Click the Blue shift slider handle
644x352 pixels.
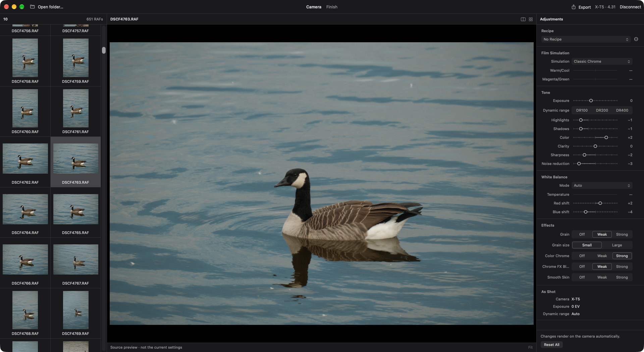586,212
